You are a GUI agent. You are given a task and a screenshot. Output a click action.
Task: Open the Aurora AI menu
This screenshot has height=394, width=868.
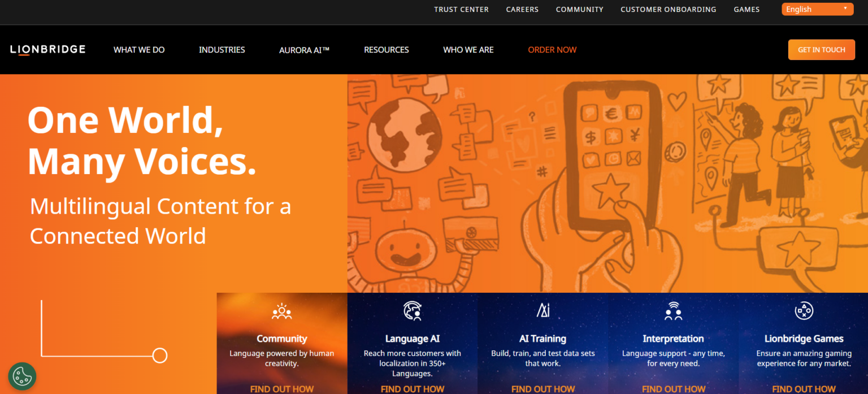click(x=304, y=50)
